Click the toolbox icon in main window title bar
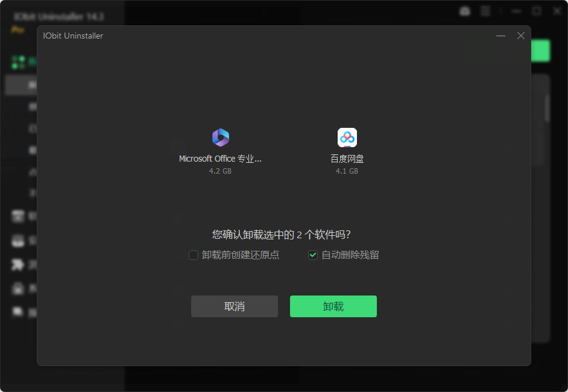 click(x=465, y=11)
